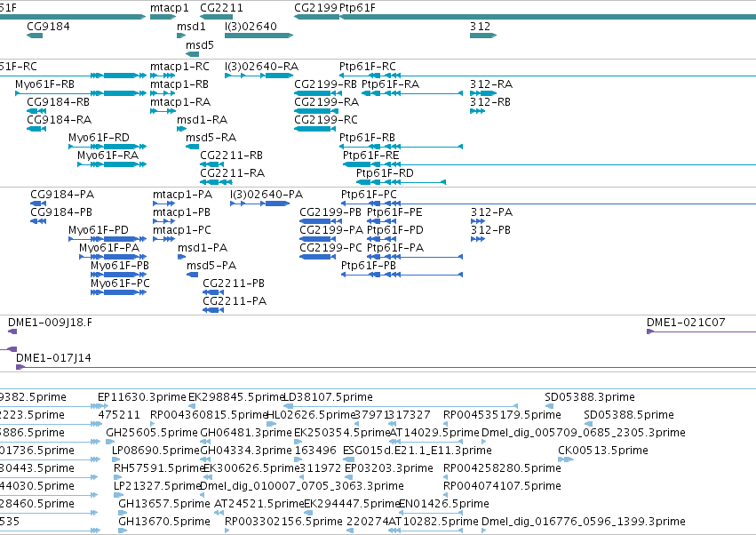Select the Ptp61F-PB protein label
Screen dimensions: 756x535
[x=369, y=266]
